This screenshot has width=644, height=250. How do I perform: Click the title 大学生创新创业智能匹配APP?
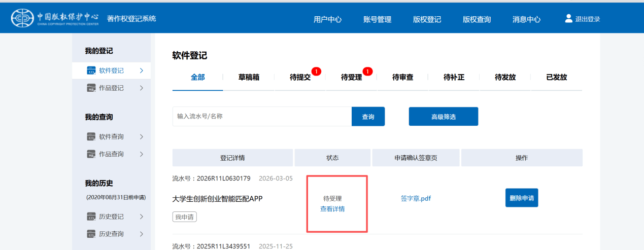217,198
